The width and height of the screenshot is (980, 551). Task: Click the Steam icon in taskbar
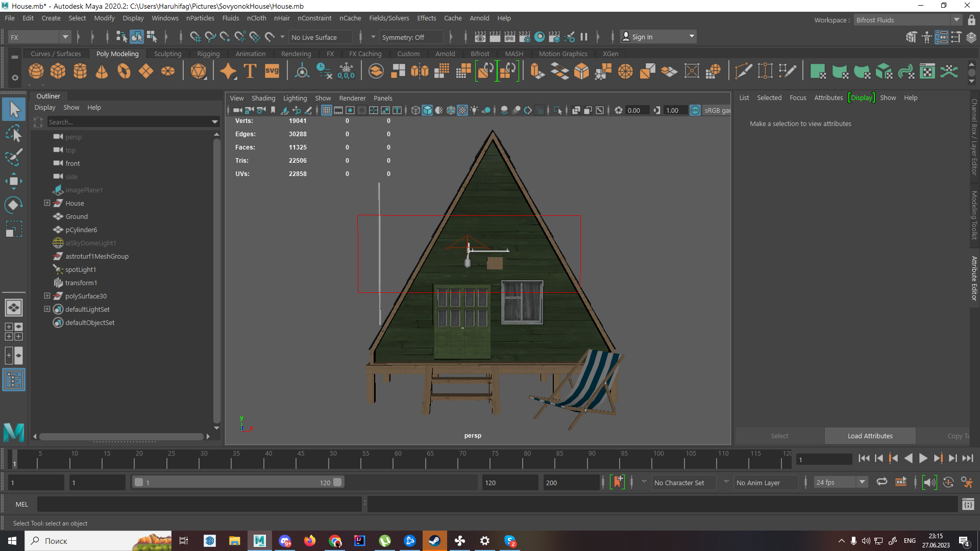tap(435, 541)
